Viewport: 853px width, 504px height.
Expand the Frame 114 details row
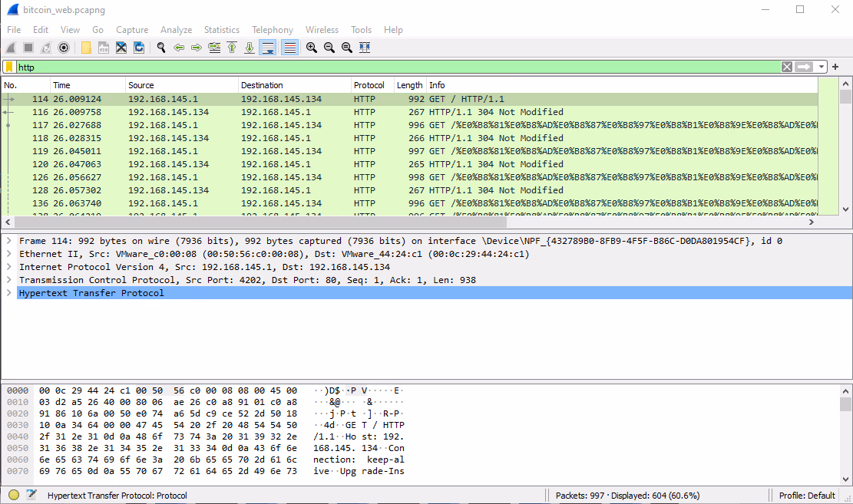click(8, 240)
